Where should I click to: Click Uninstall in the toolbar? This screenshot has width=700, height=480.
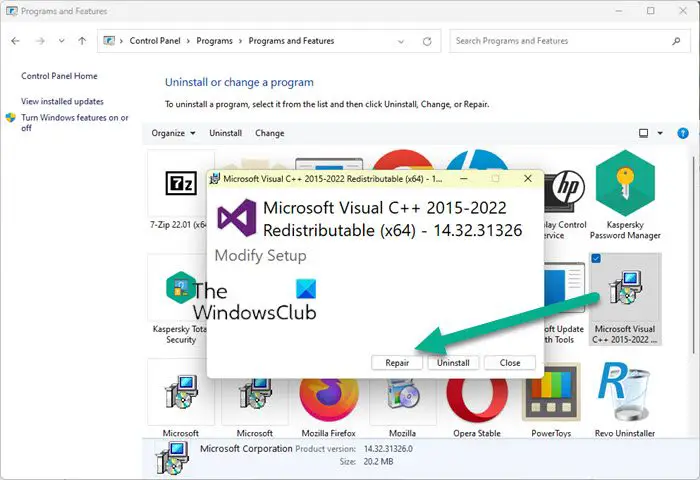coord(225,133)
